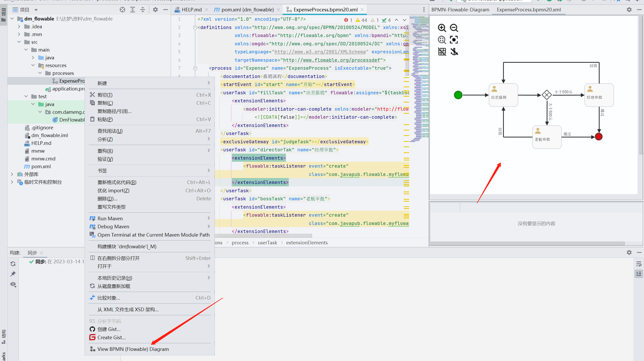This screenshot has width=644, height=361.
Task: Select pom.xml in project tree
Action: point(41,166)
